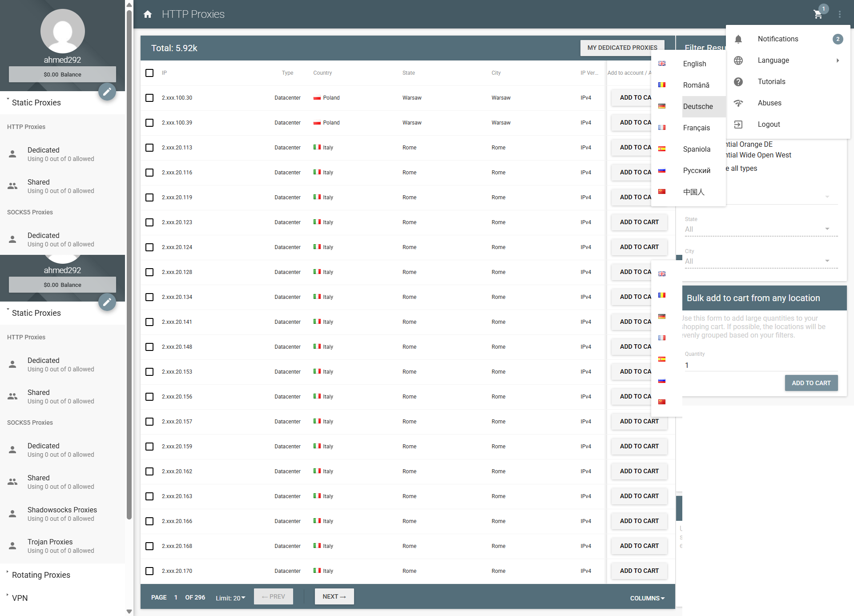Image resolution: width=854 pixels, height=616 pixels.
Task: Open the shopping cart icon
Action: [818, 14]
